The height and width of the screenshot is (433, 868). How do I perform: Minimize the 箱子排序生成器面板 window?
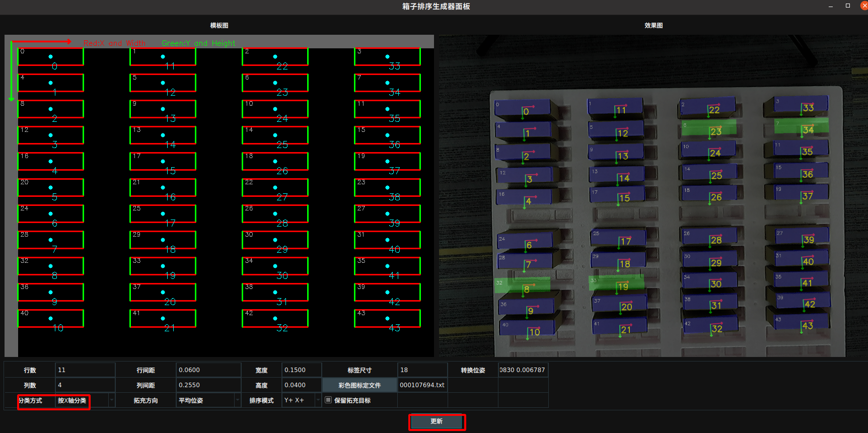tap(831, 6)
